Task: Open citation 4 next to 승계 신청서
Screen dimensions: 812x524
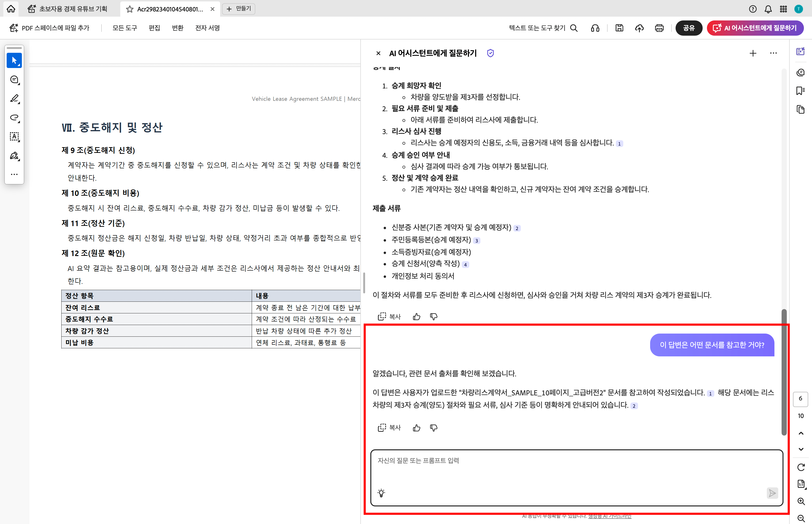Action: click(x=465, y=264)
